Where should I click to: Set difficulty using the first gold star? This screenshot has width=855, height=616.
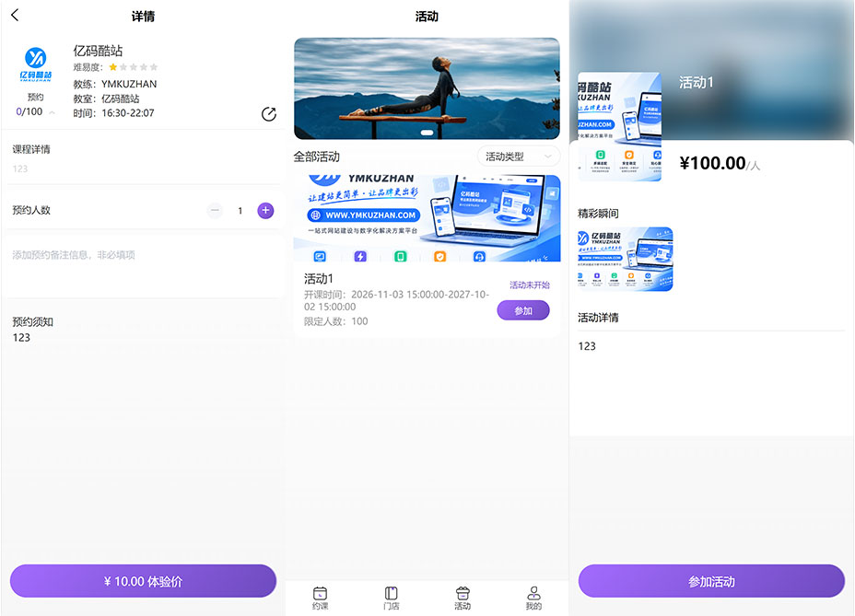[113, 67]
